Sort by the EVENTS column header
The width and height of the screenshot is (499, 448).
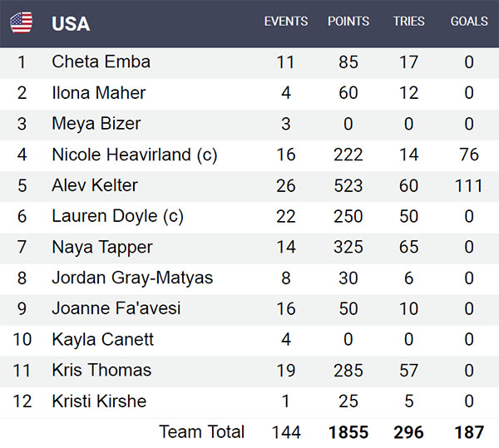click(286, 22)
